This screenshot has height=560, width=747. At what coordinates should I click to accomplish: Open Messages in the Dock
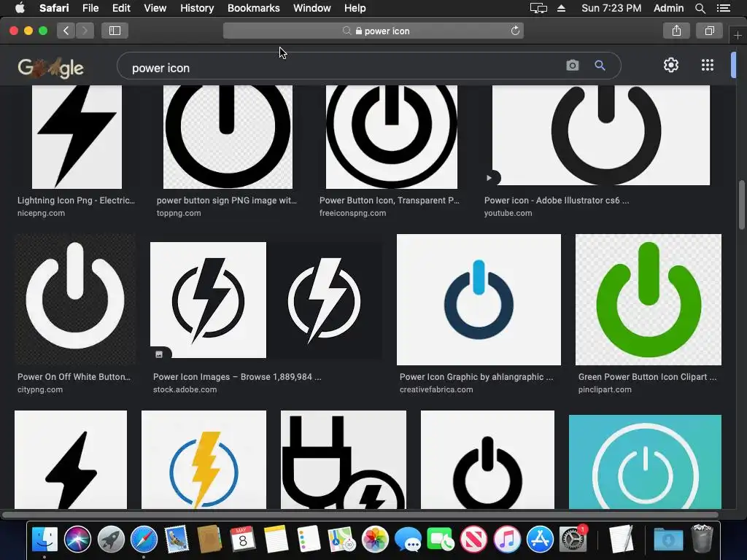[x=408, y=540]
